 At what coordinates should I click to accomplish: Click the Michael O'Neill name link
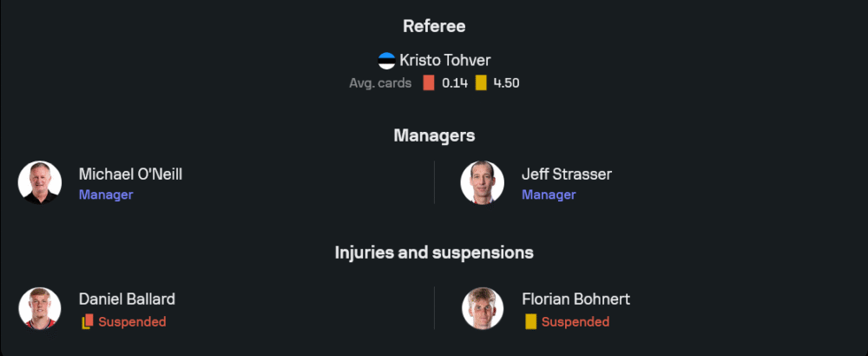coord(130,174)
